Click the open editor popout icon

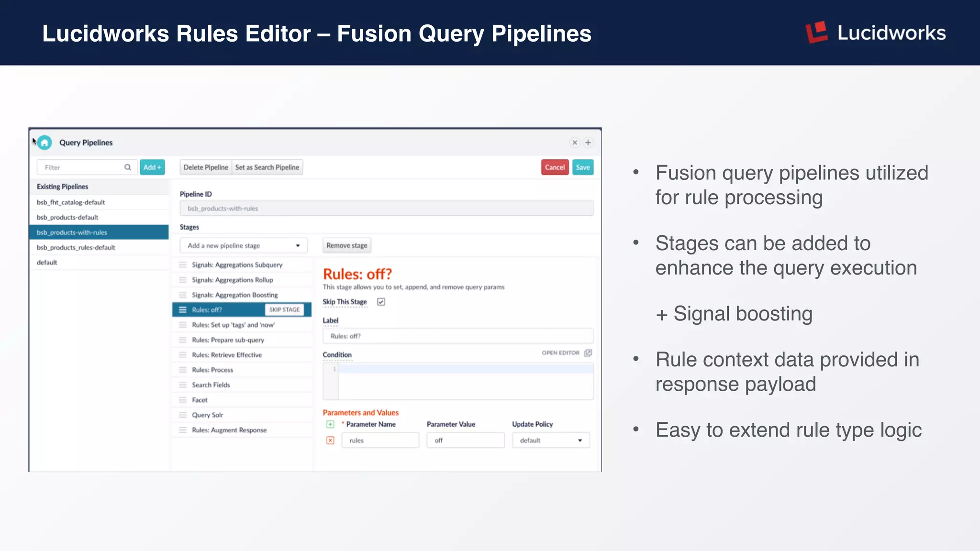click(x=588, y=353)
